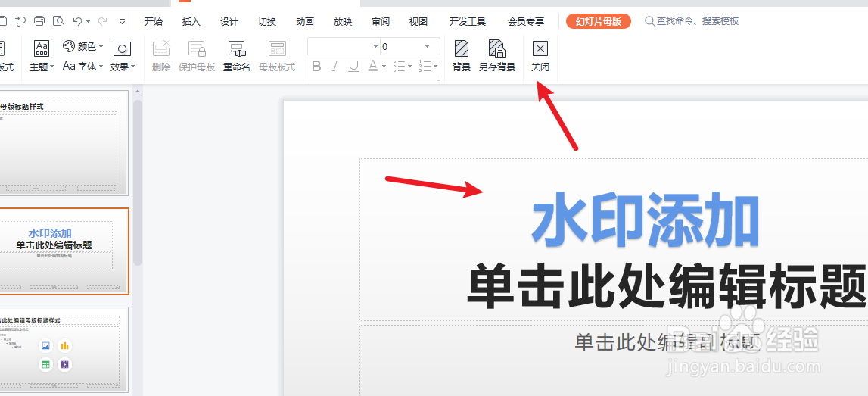This screenshot has width=868, height=396.
Task: Select the 视图 tab
Action: pyautogui.click(x=418, y=22)
